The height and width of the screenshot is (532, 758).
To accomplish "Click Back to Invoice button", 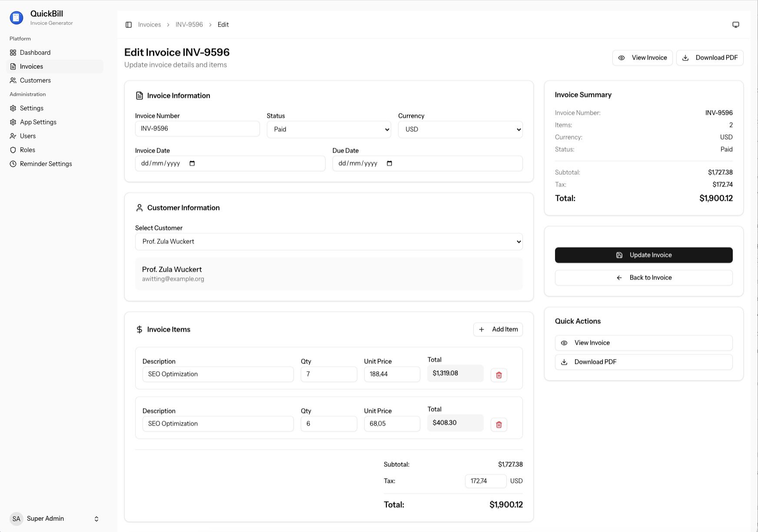I will coord(643,278).
